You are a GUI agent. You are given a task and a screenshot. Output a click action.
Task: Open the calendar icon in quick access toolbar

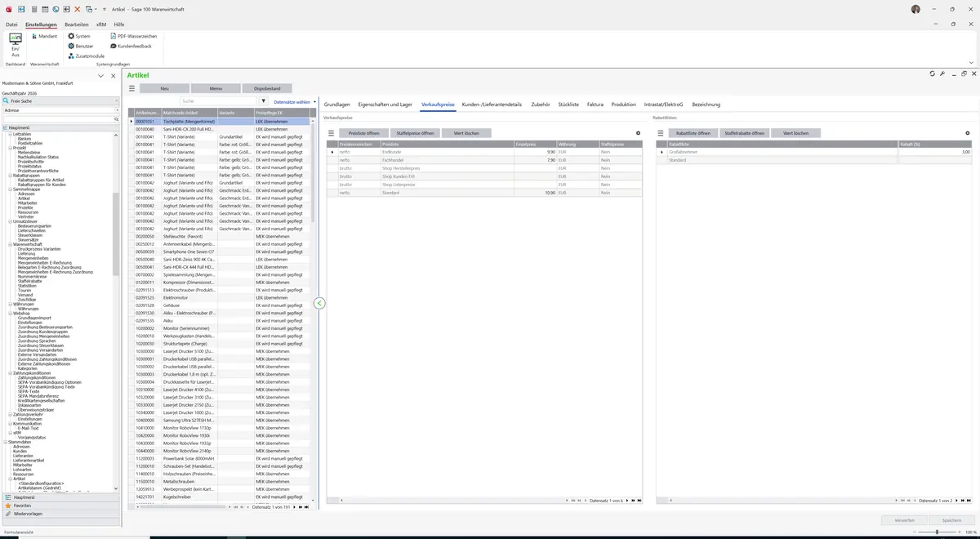45,9
